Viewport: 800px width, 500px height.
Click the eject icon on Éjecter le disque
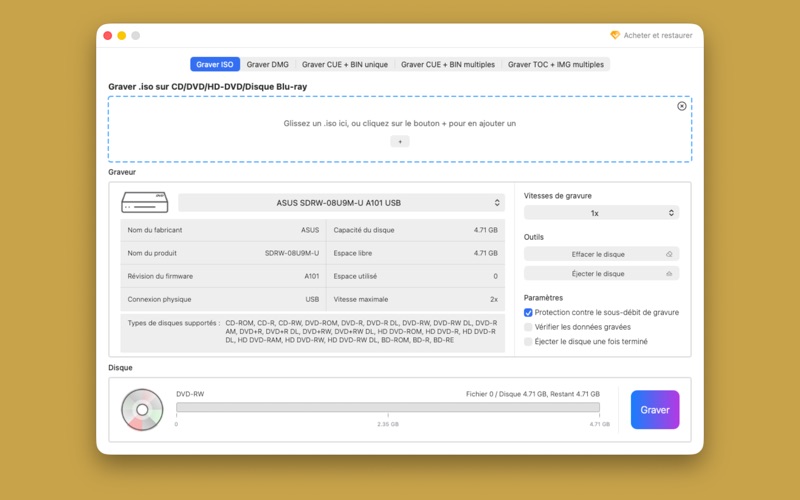669,274
